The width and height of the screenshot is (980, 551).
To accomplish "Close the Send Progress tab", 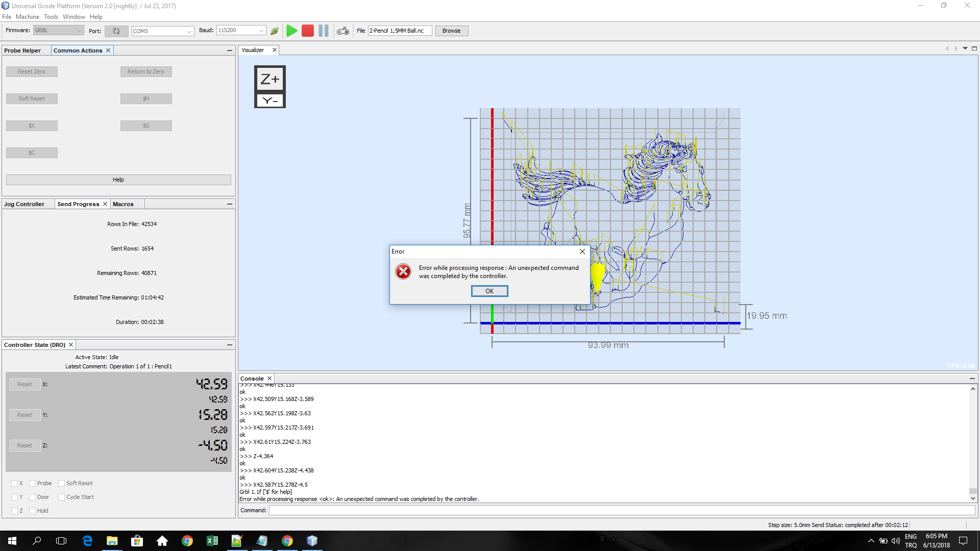I will [105, 204].
